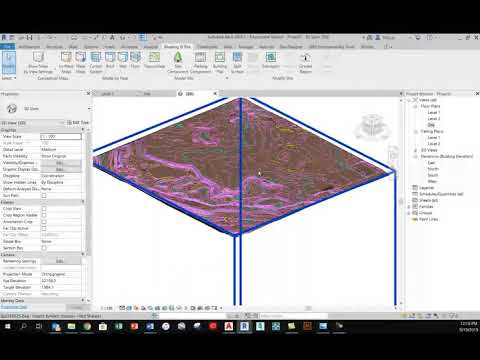
Task: Click the taskbar search icon
Action: click(x=23, y=326)
